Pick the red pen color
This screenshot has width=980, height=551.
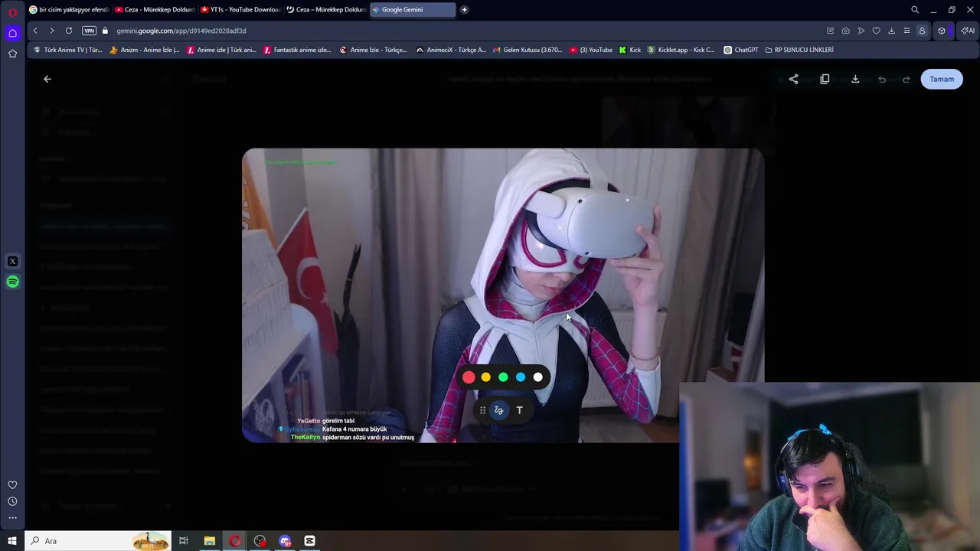coord(469,377)
